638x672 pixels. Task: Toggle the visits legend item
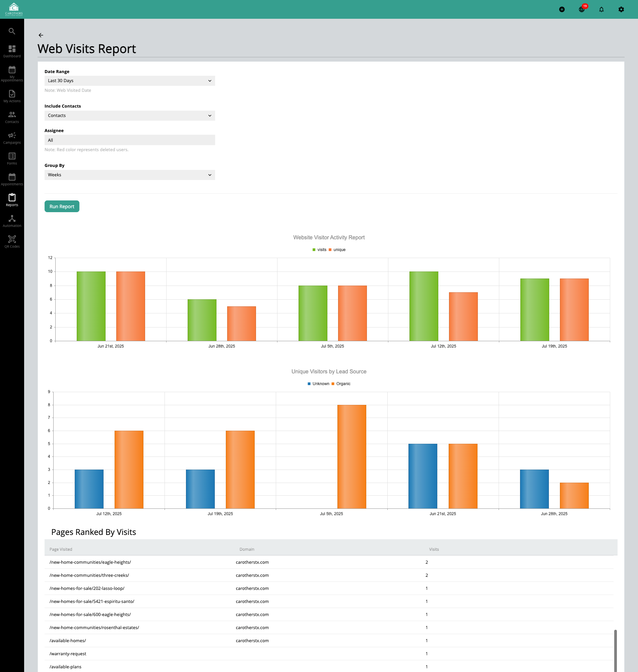click(x=319, y=250)
